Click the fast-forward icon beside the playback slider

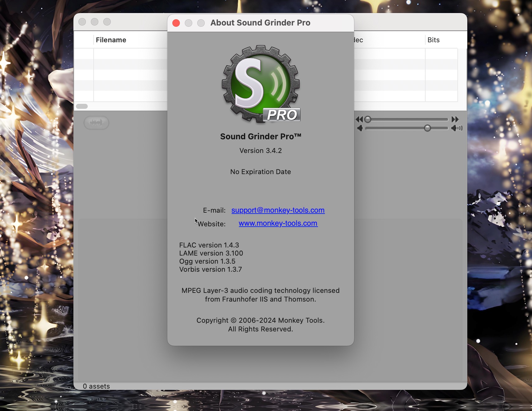(x=455, y=119)
